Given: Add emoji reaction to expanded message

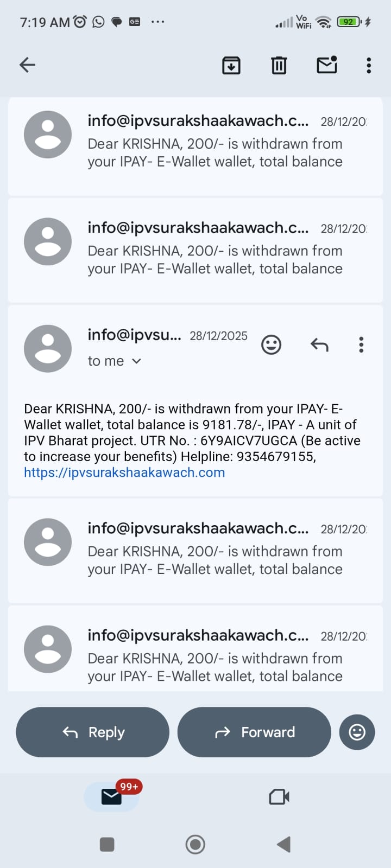Looking at the screenshot, I should click(271, 344).
